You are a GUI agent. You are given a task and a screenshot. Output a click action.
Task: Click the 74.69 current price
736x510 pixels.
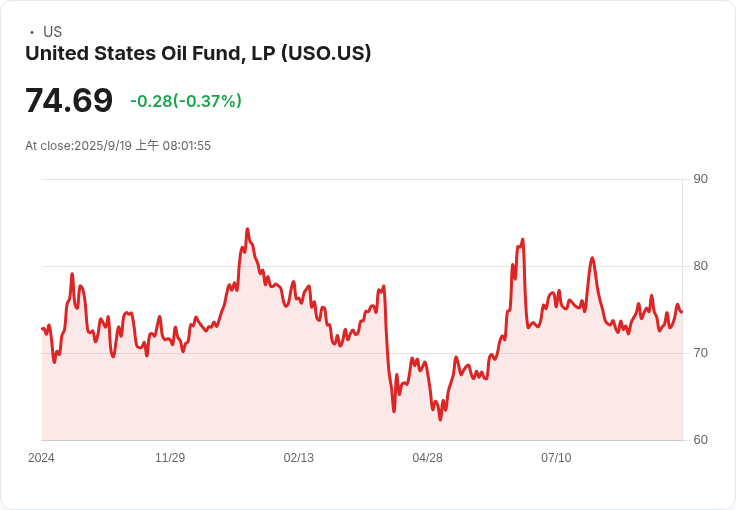[69, 101]
